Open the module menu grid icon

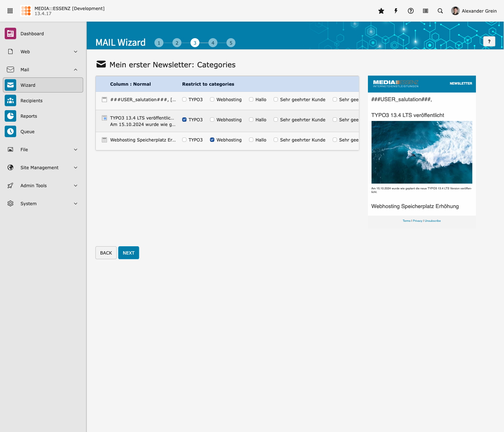click(10, 11)
